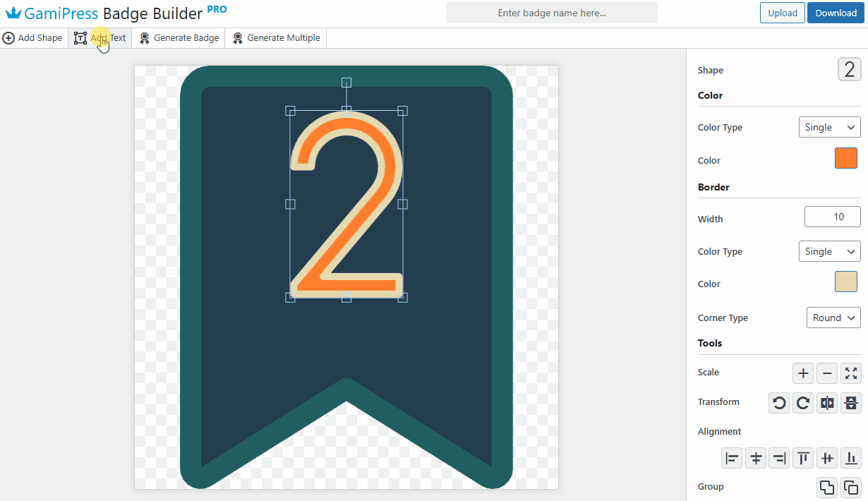Click the Download button
This screenshot has height=501, width=868.
836,13
